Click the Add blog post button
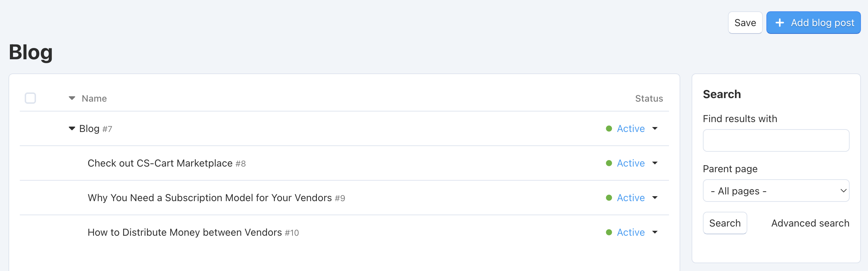Viewport: 868px width, 271px height. tap(813, 23)
